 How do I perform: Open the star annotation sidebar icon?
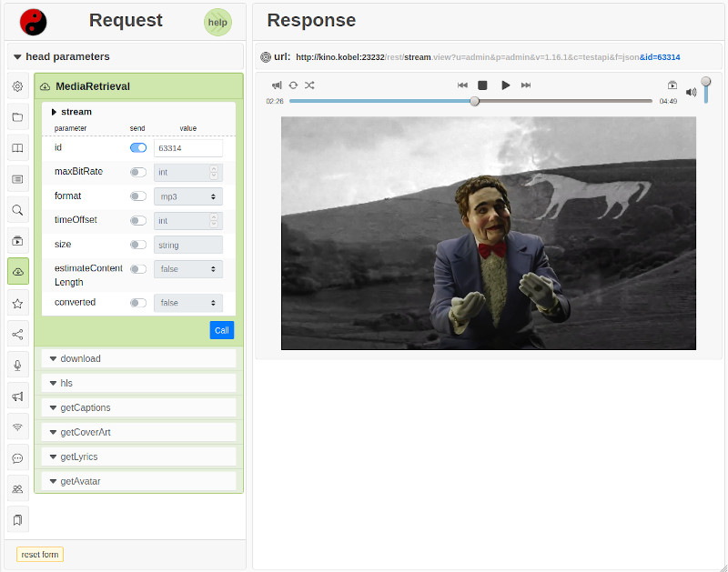(x=17, y=304)
